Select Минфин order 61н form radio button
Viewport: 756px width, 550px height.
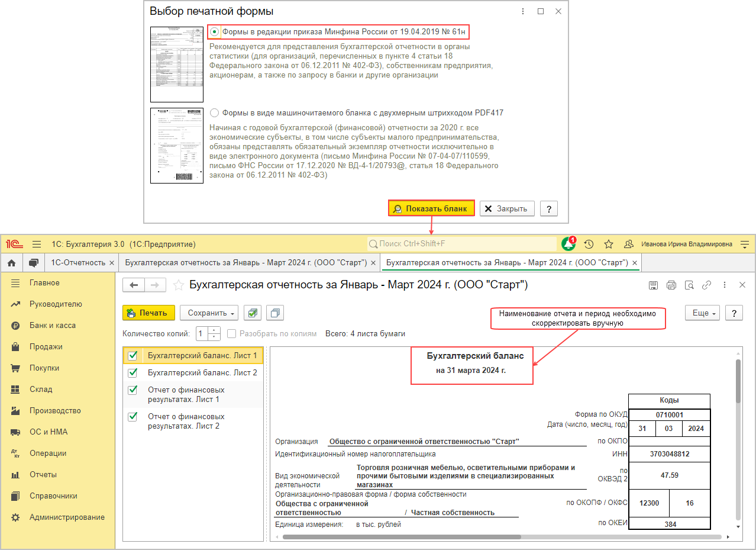pyautogui.click(x=215, y=31)
